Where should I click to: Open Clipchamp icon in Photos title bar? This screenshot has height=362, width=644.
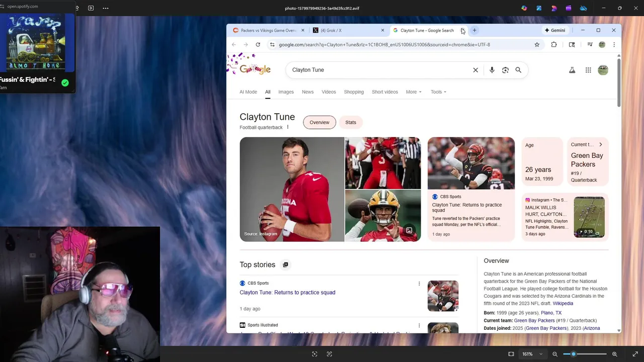[569, 8]
